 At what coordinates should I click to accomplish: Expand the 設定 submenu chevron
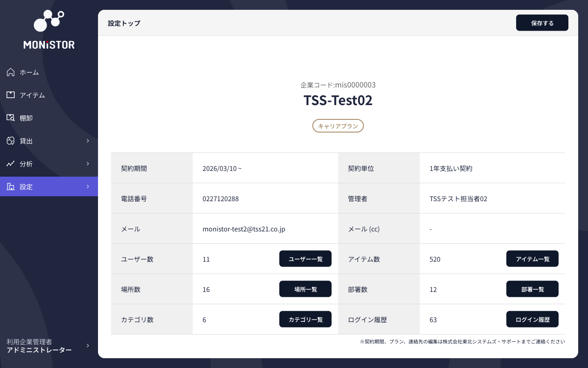point(87,186)
